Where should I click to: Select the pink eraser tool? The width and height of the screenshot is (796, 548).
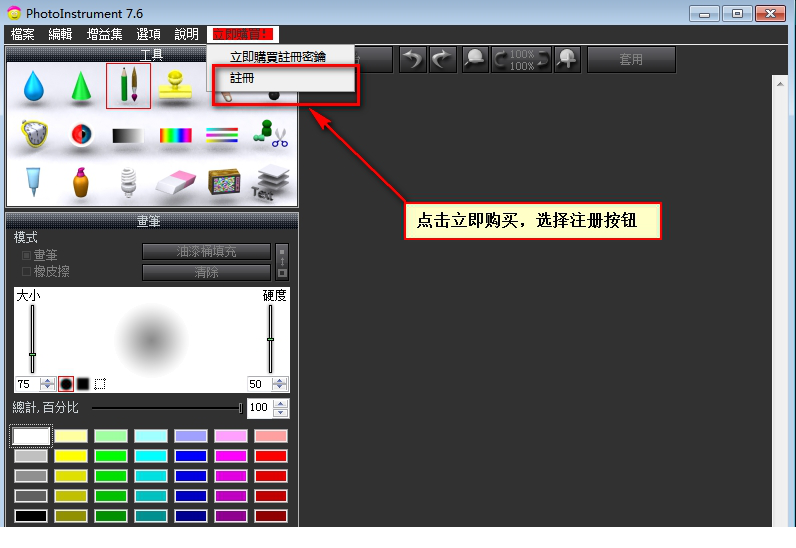pyautogui.click(x=176, y=182)
